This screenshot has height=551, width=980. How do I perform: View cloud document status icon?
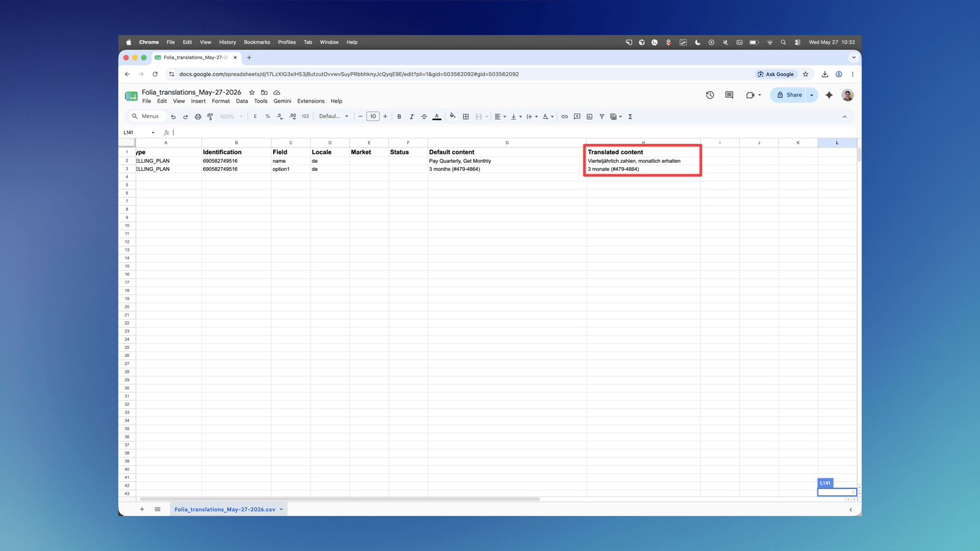click(x=277, y=92)
